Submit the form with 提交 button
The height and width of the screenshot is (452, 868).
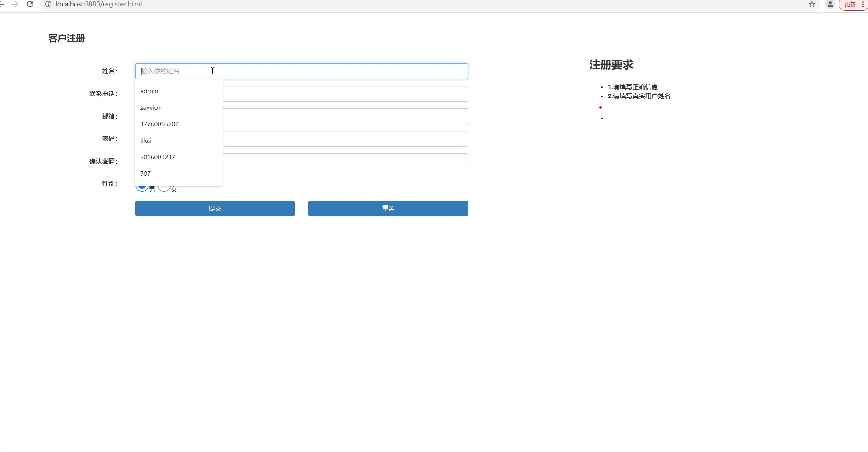click(x=215, y=209)
